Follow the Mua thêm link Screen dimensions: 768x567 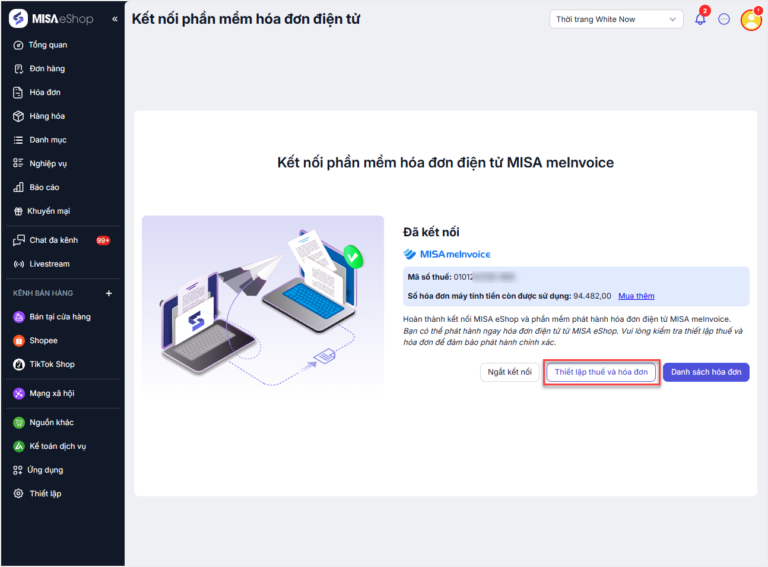click(x=636, y=296)
